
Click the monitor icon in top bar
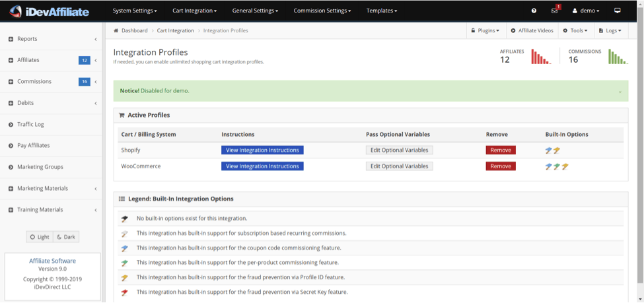pos(618,11)
